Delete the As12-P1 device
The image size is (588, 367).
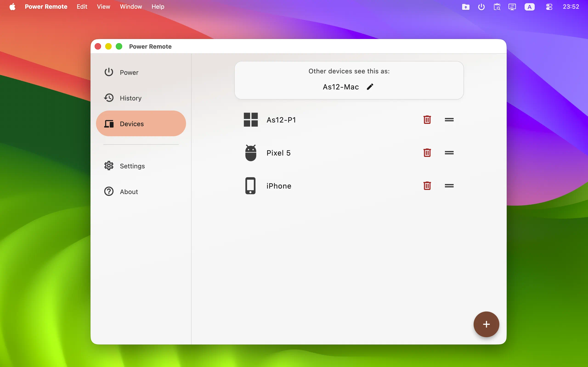(x=427, y=120)
